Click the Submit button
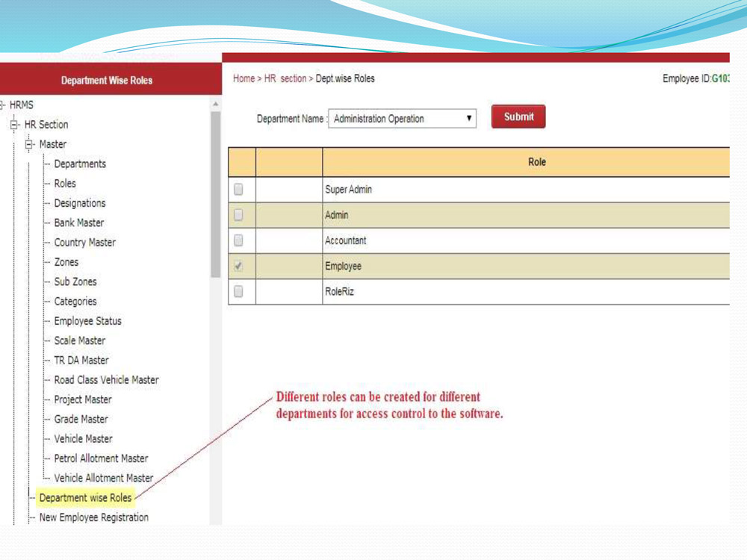The height and width of the screenshot is (560, 747). tap(518, 116)
